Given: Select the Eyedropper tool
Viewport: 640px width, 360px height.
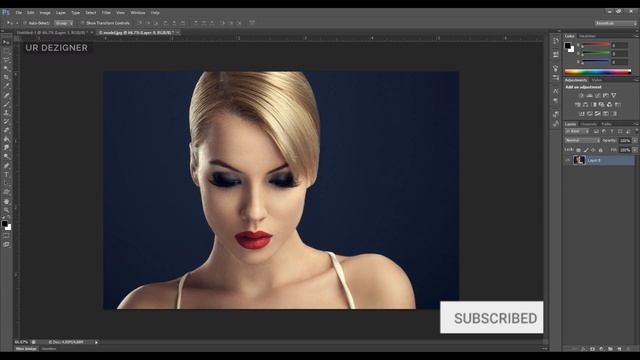Looking at the screenshot, I should [6, 86].
